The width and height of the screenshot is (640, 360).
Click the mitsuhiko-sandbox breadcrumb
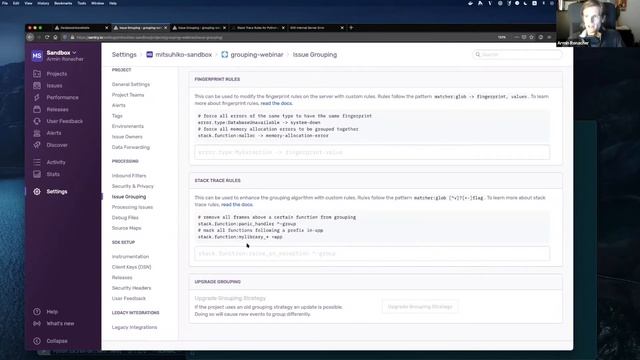click(x=183, y=54)
